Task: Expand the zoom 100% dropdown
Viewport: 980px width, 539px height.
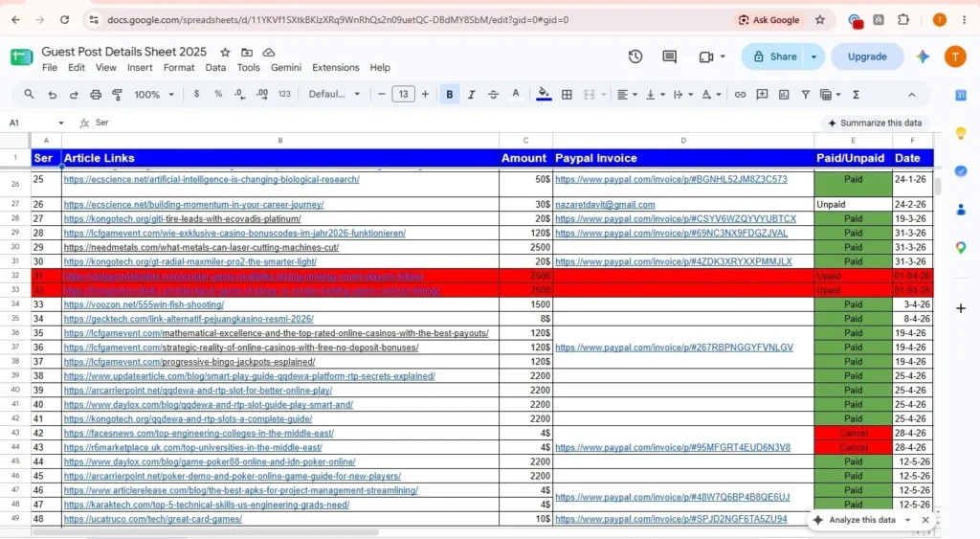Action: pos(154,95)
